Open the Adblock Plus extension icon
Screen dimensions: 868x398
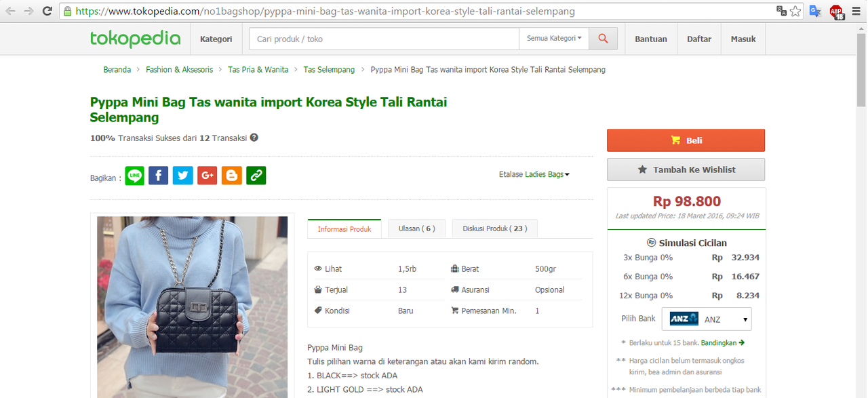click(836, 12)
